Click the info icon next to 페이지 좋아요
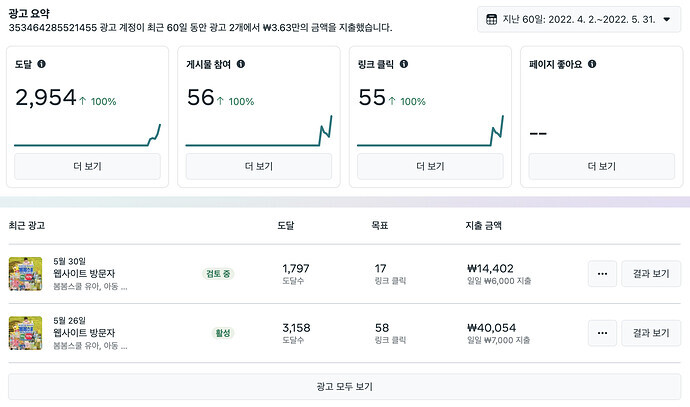Image resolution: width=690 pixels, height=407 pixels. (x=593, y=64)
